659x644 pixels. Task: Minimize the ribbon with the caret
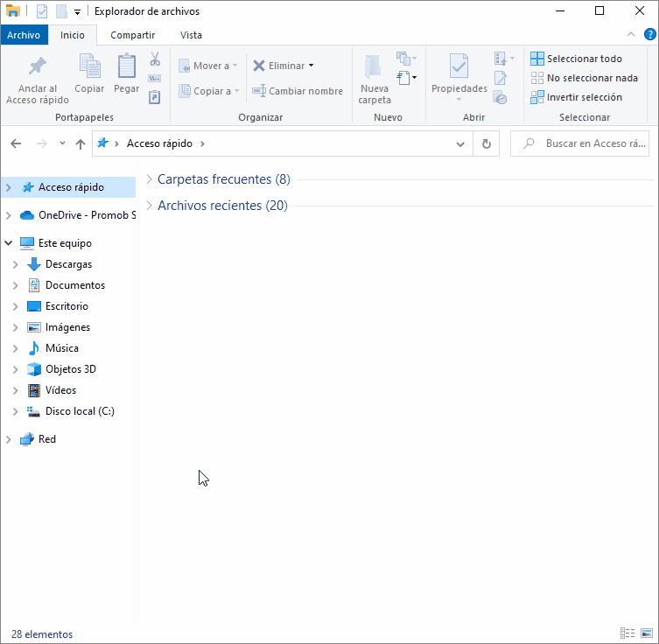click(x=630, y=34)
